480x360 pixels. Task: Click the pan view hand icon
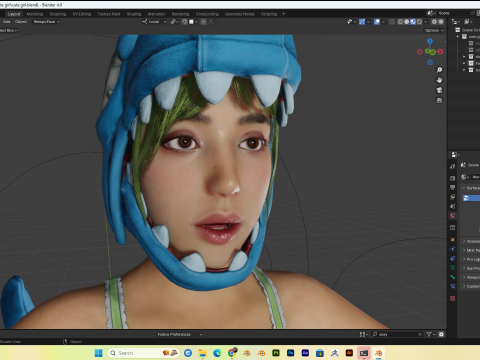pos(439,80)
